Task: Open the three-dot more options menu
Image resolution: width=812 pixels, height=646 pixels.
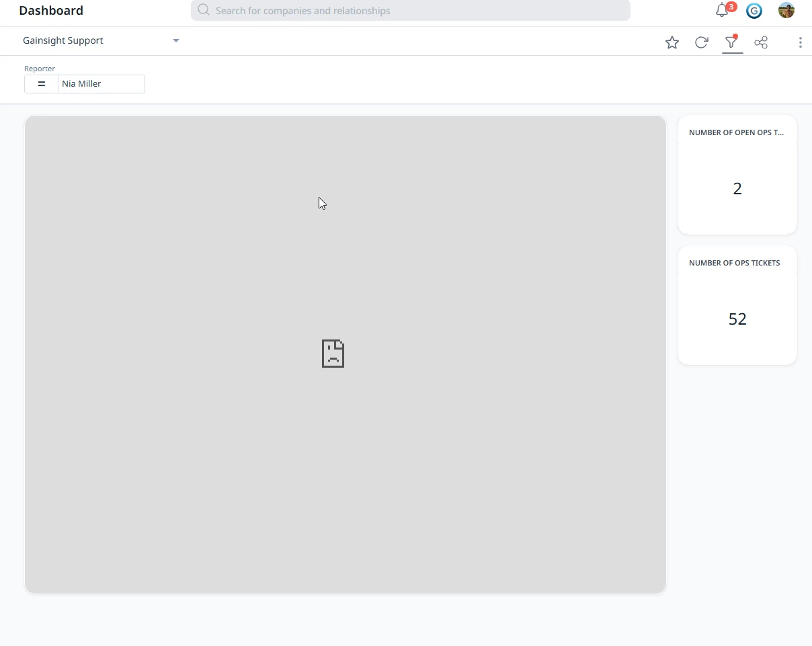Action: (800, 42)
